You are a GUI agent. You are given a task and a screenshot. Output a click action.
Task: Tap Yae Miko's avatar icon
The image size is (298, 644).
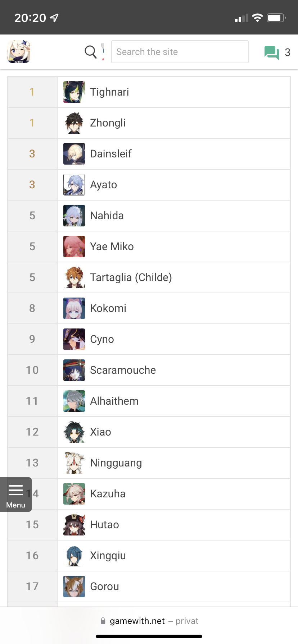(x=74, y=247)
